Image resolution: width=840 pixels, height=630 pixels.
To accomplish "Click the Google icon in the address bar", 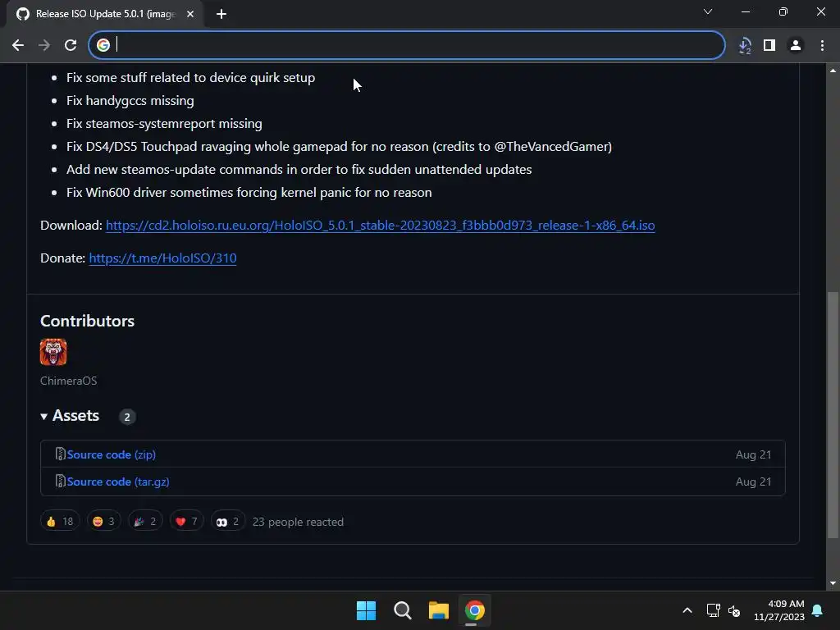I will coord(103,45).
